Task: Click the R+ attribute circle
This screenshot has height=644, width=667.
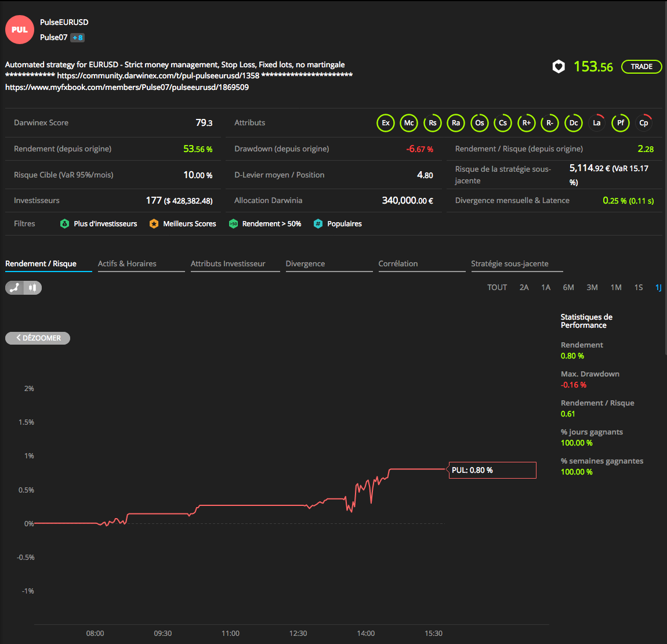Action: click(527, 123)
